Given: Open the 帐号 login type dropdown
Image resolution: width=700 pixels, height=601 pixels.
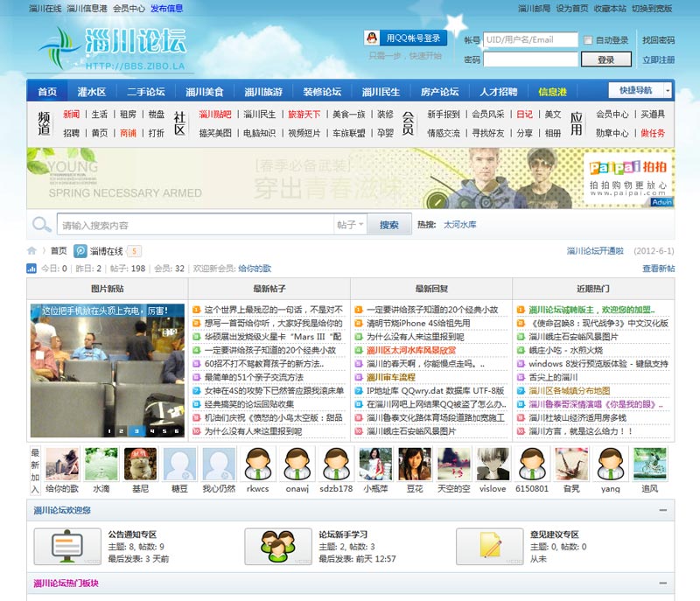Looking at the screenshot, I should 472,40.
